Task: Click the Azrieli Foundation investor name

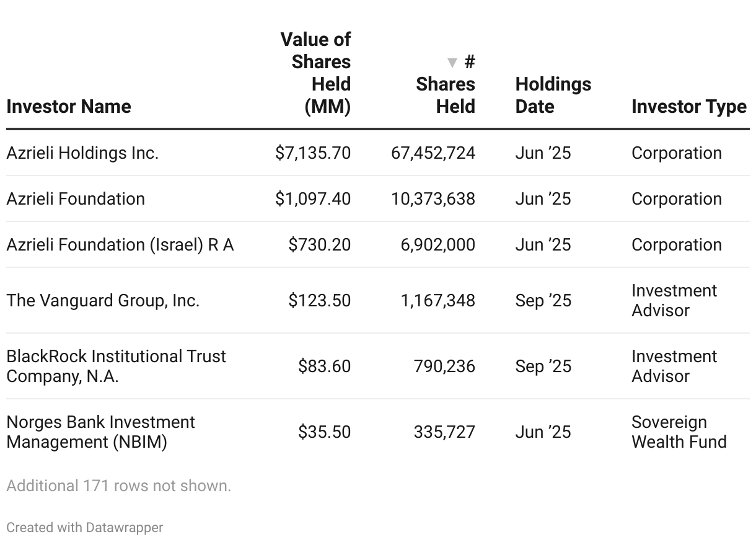Action: [x=76, y=199]
